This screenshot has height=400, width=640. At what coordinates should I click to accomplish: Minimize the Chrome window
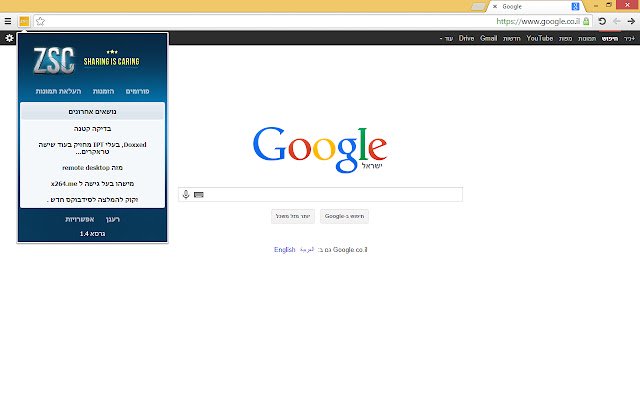(596, 5)
